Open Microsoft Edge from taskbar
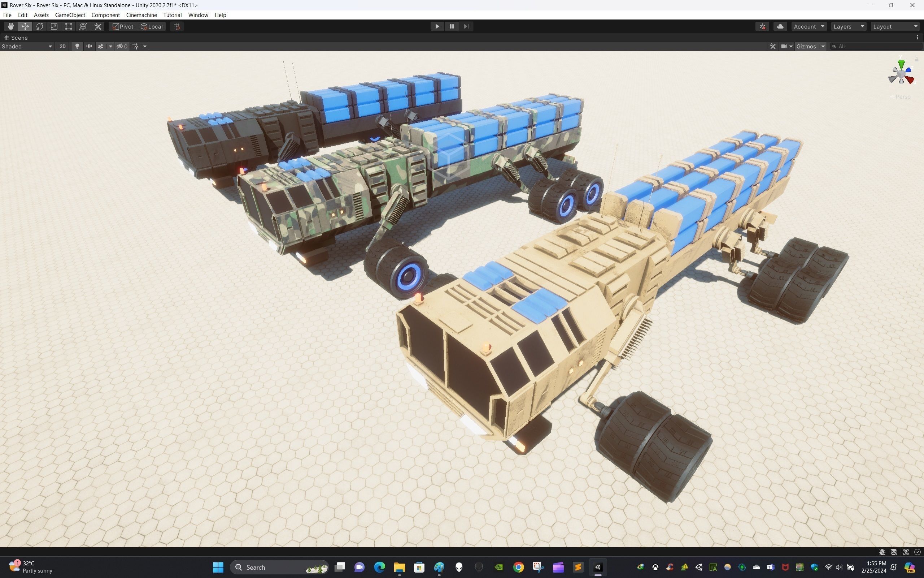924x578 pixels. [x=379, y=567]
